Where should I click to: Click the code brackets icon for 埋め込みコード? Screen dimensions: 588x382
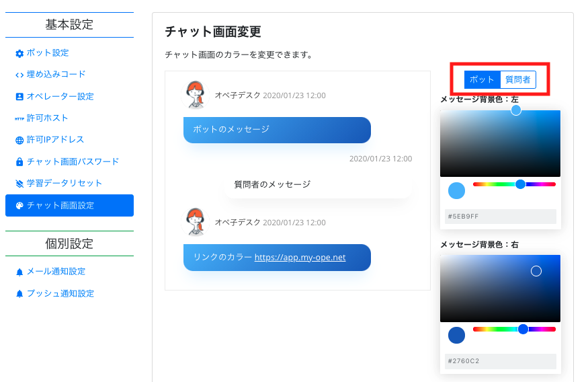click(19, 75)
